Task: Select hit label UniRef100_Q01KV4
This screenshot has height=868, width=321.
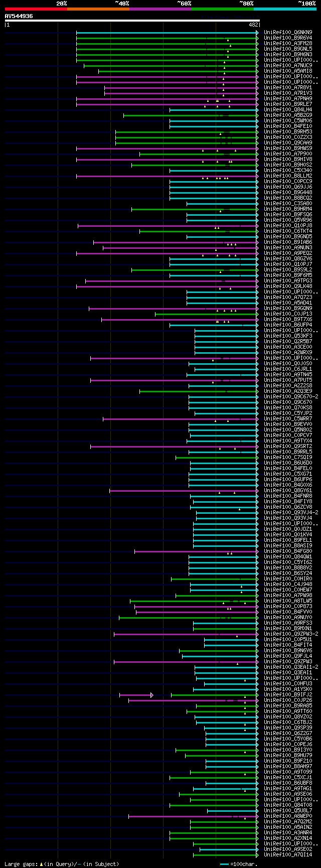Action: (288, 534)
